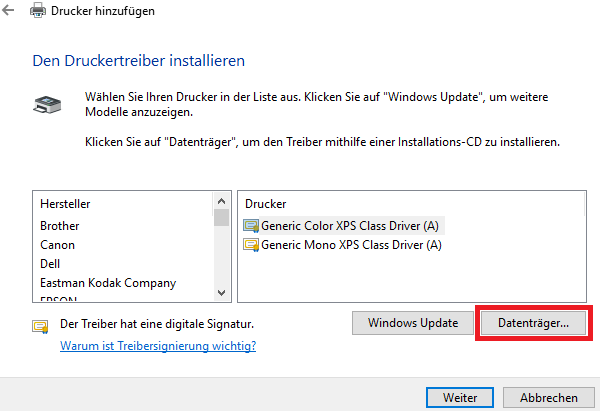This screenshot has height=411, width=600.
Task: Cancel with the Abbrechen button
Action: coord(548,396)
